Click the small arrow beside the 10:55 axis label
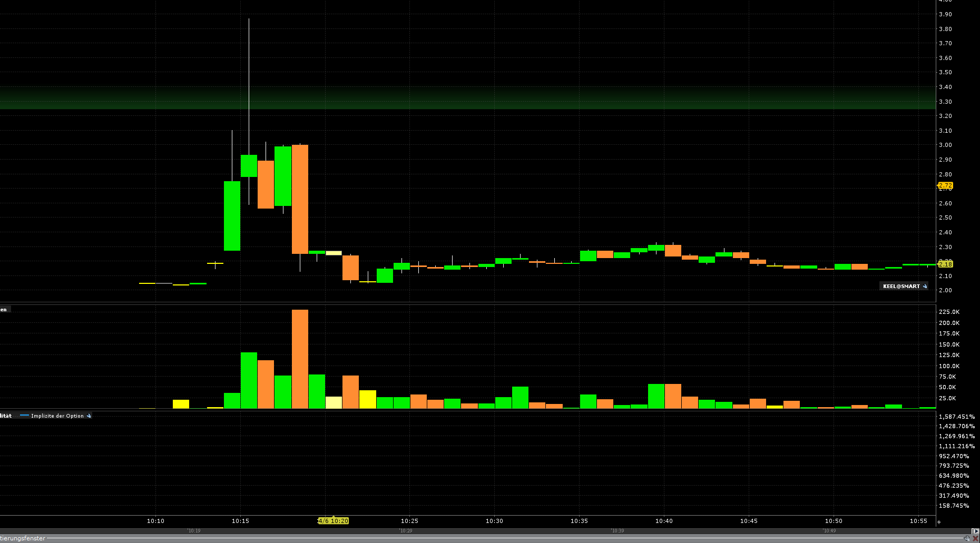Image resolution: width=980 pixels, height=543 pixels. (x=939, y=521)
